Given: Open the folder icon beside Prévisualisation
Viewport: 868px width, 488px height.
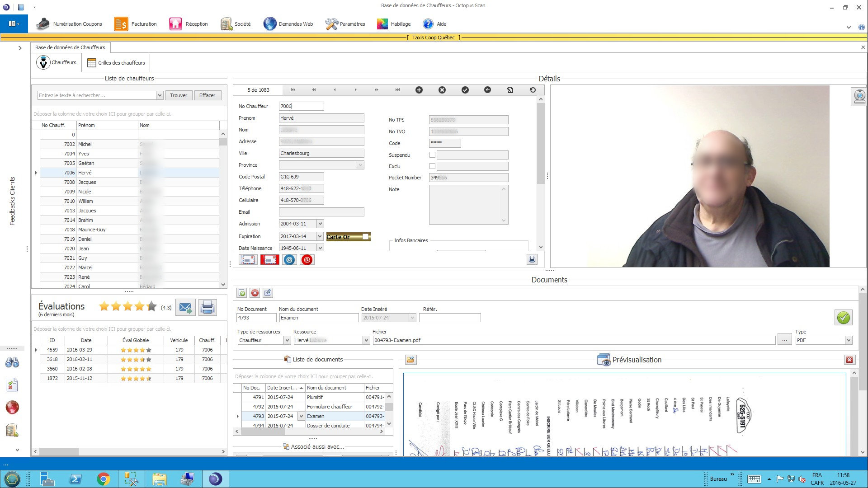Looking at the screenshot, I should [x=410, y=360].
